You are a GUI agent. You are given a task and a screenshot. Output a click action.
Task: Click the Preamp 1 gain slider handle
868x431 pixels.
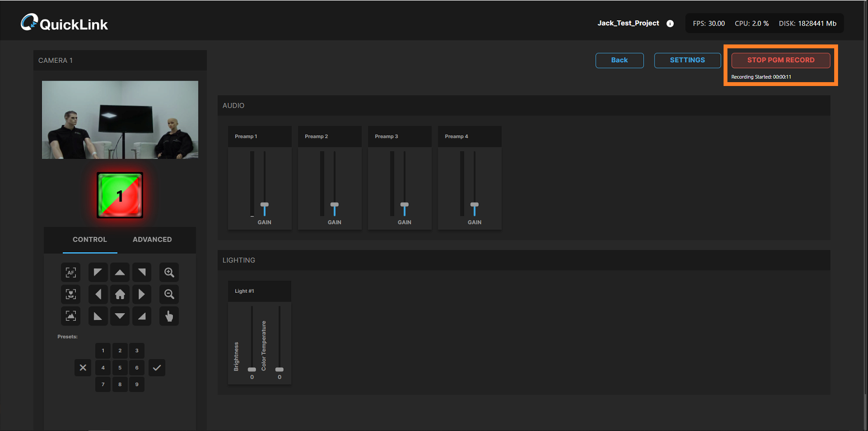tap(265, 205)
